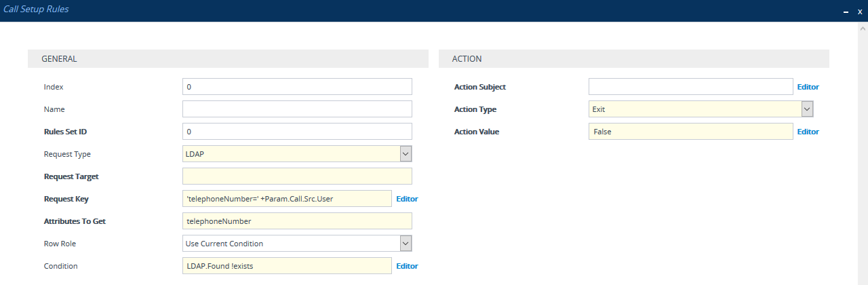868x285 pixels.
Task: Open Editor link for Action Value
Action: 808,132
